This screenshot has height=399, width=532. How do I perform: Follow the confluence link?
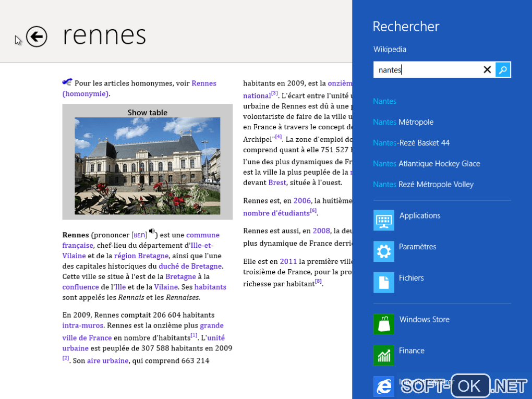tap(80, 287)
